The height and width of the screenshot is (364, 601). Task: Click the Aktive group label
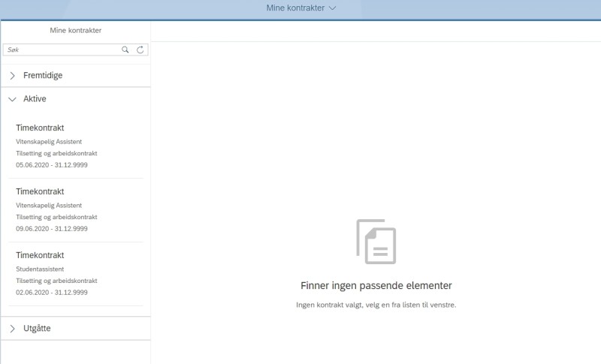pyautogui.click(x=35, y=99)
